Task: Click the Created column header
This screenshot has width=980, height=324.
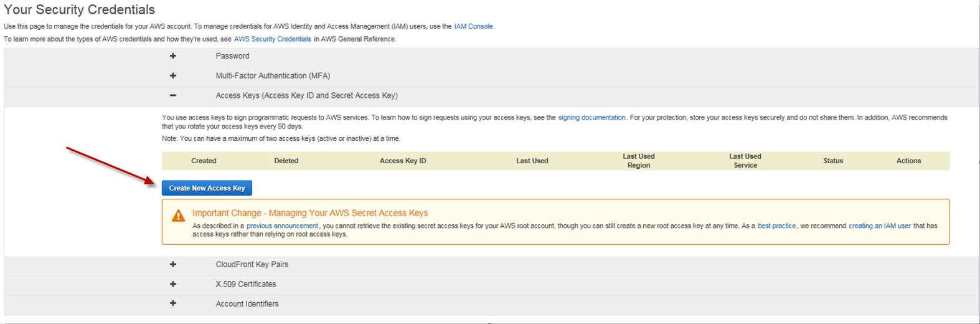Action: (x=204, y=161)
